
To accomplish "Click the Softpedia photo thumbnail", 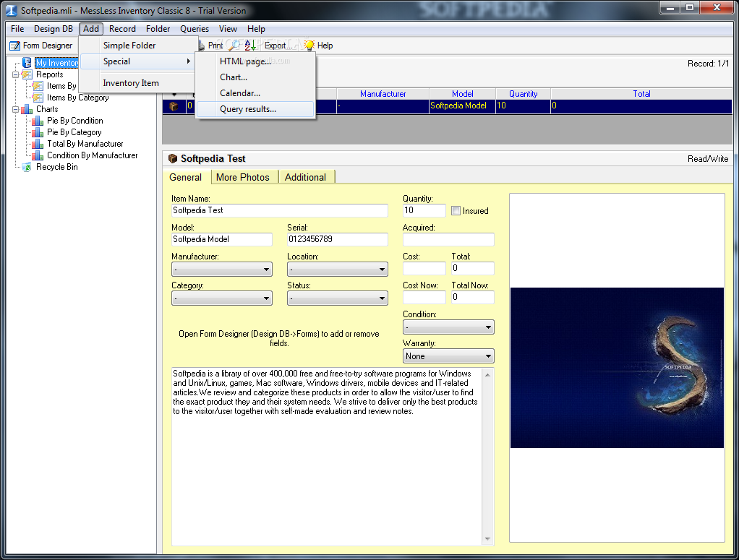I will click(617, 368).
